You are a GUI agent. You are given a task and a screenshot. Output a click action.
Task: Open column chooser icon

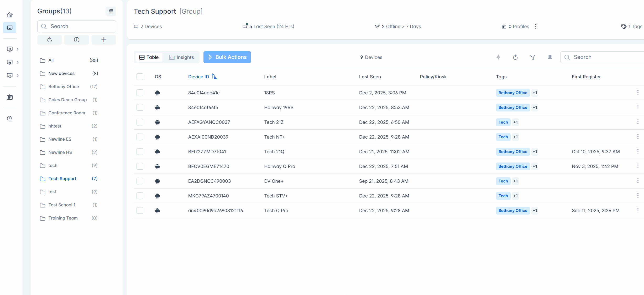click(550, 57)
